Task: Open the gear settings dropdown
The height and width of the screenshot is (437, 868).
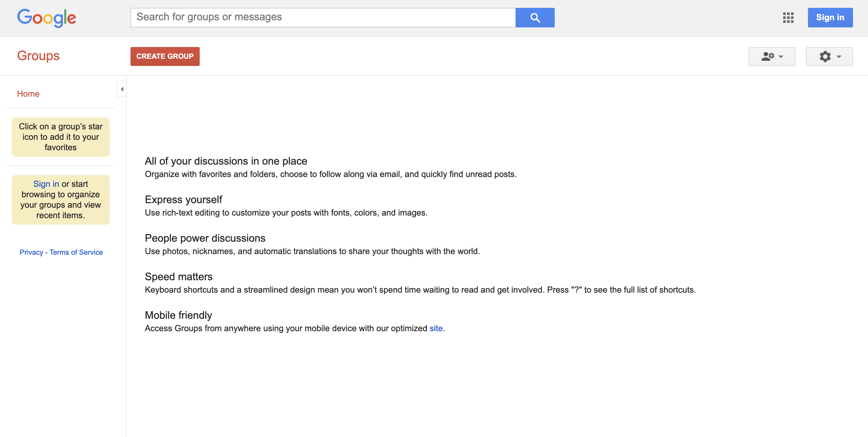Action: coord(829,56)
